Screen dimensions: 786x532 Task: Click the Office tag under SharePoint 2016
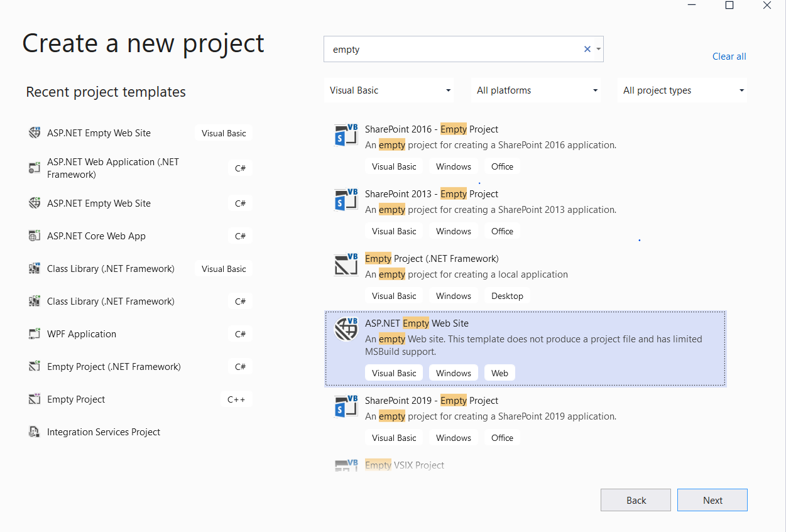click(502, 166)
